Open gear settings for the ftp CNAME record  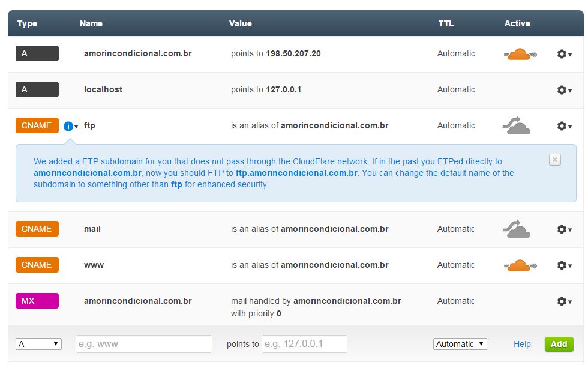coord(564,126)
